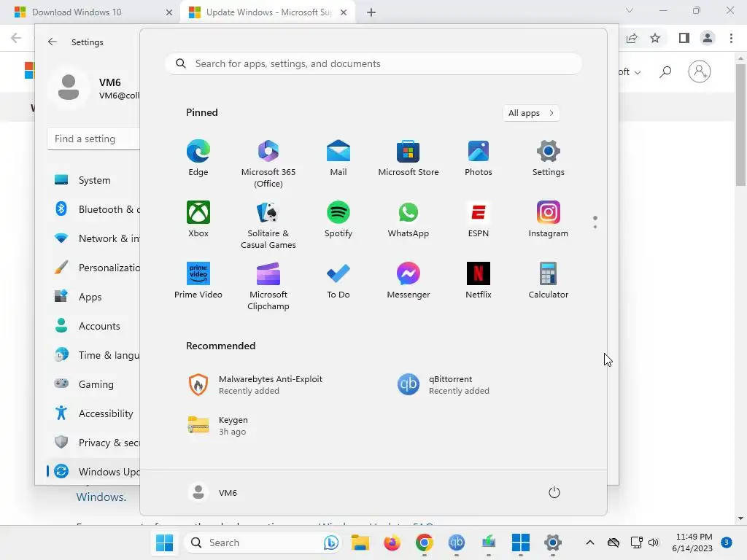Image resolution: width=747 pixels, height=560 pixels.
Task: Click the Microsoft sign-in account icon
Action: [x=700, y=72]
